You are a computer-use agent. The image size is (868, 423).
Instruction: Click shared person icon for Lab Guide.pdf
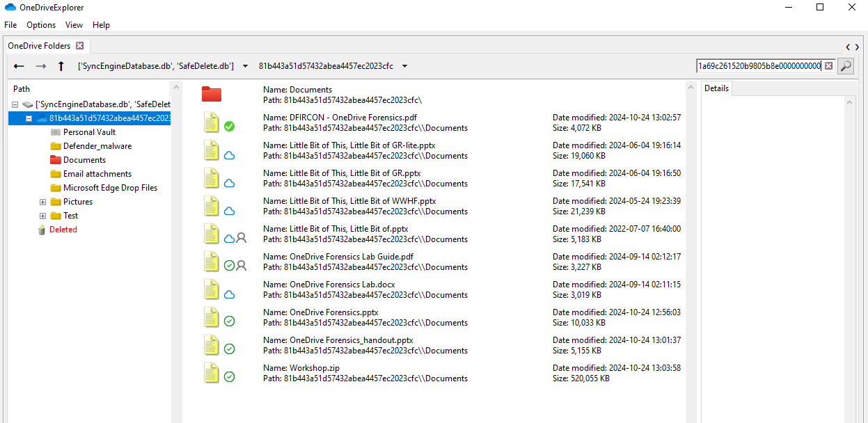click(x=242, y=266)
